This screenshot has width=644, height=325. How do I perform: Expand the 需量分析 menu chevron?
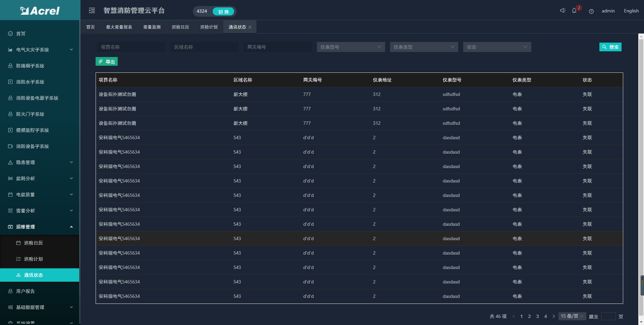(71, 211)
